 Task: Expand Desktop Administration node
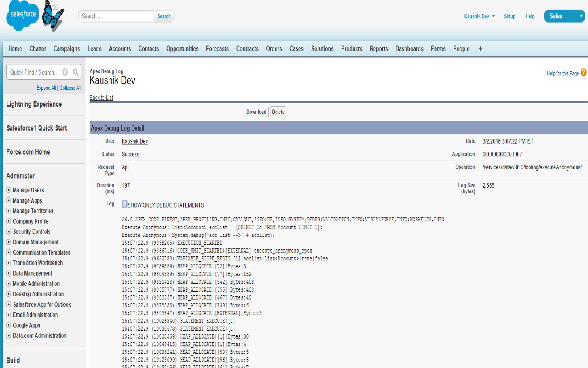[9, 294]
